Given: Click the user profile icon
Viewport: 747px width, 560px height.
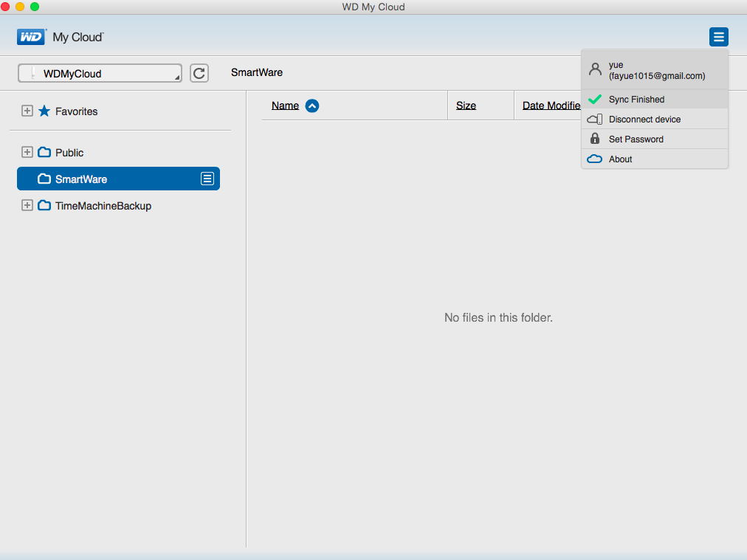Looking at the screenshot, I should click(595, 70).
